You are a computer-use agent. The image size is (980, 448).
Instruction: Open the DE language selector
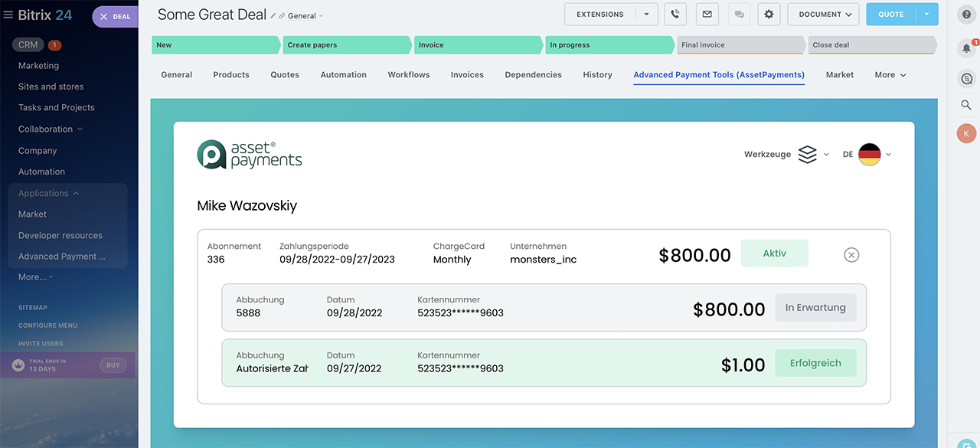click(867, 155)
